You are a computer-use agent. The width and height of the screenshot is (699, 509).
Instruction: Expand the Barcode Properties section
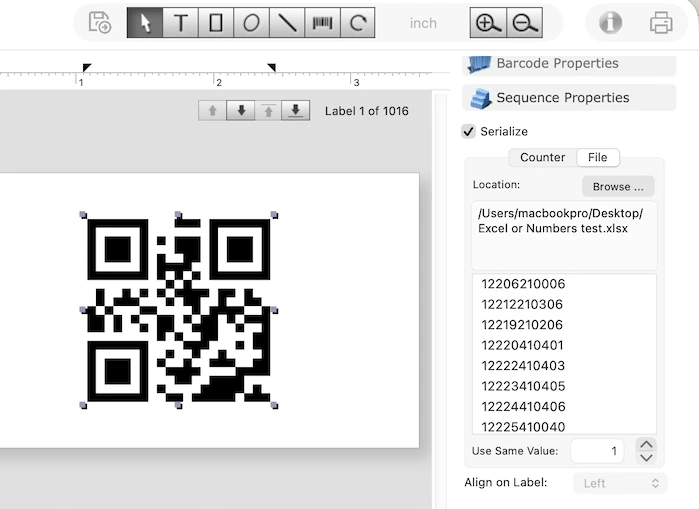[569, 64]
